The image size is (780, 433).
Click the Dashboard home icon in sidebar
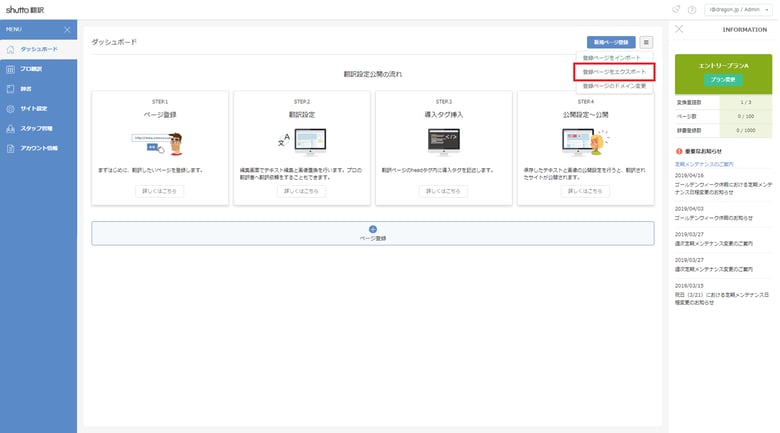tap(10, 49)
